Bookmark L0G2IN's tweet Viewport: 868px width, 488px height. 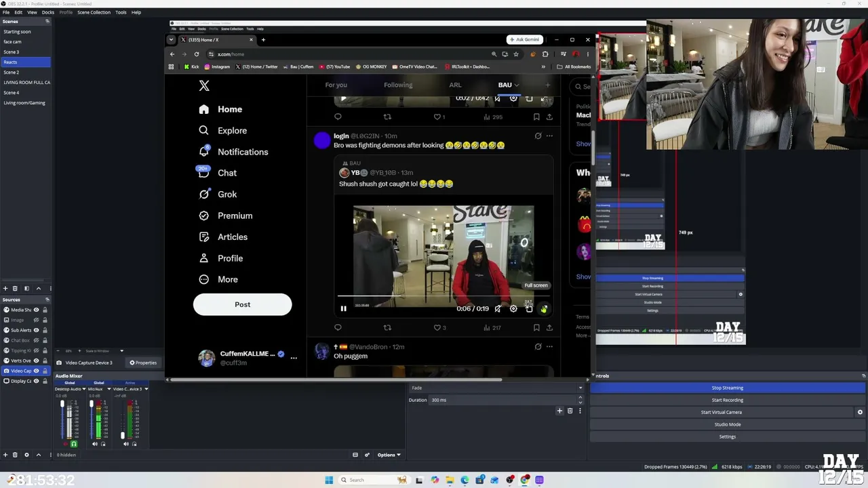(x=536, y=328)
